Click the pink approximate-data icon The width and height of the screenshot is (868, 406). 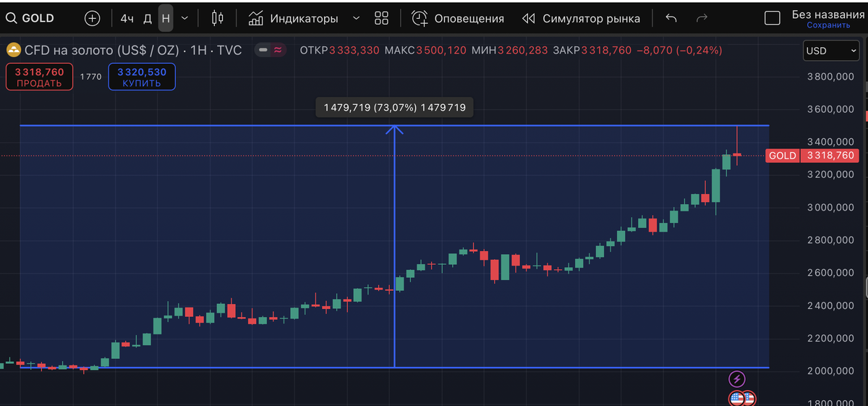click(x=278, y=51)
